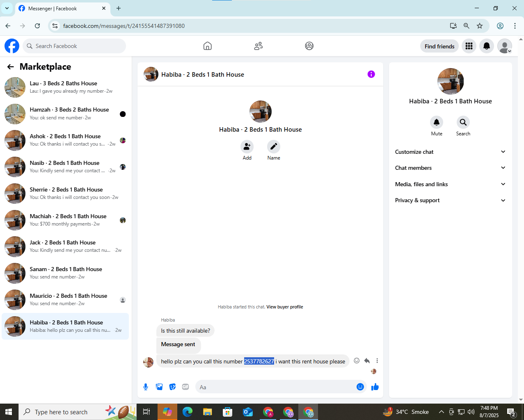Click the "Message sent" bubble

coord(178,345)
